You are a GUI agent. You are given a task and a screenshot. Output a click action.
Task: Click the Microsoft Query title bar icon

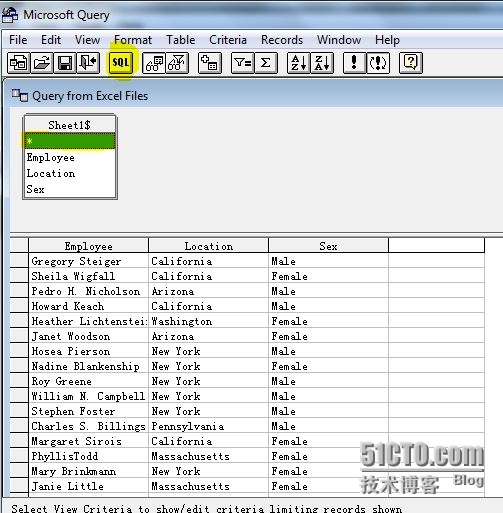[10, 15]
